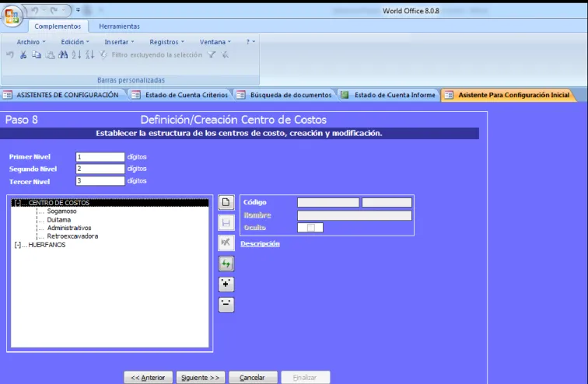Open the Herramientas ribbon tab
The image size is (588, 384).
[x=119, y=26]
